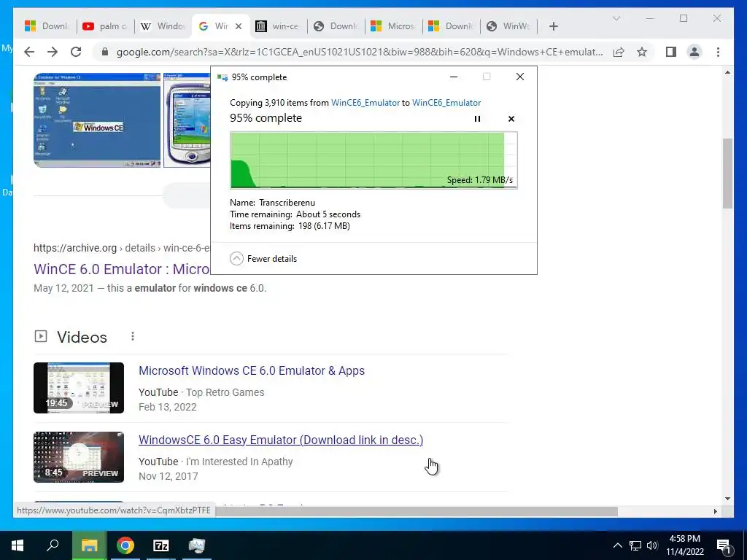Switch to Chrome in the taskbar
This screenshot has width=747, height=560.
(125, 545)
